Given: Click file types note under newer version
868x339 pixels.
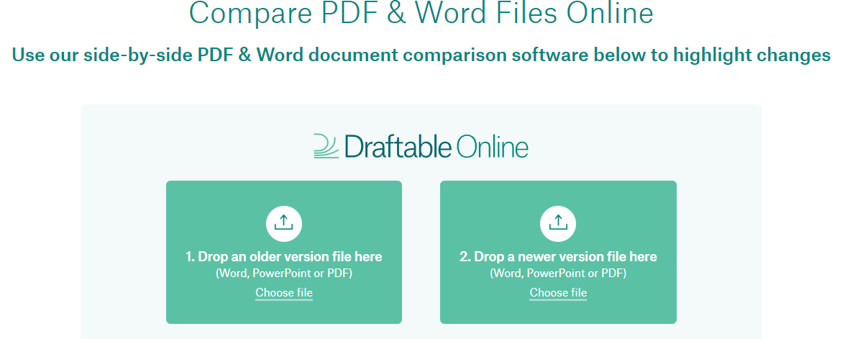Looking at the screenshot, I should coord(558,274).
